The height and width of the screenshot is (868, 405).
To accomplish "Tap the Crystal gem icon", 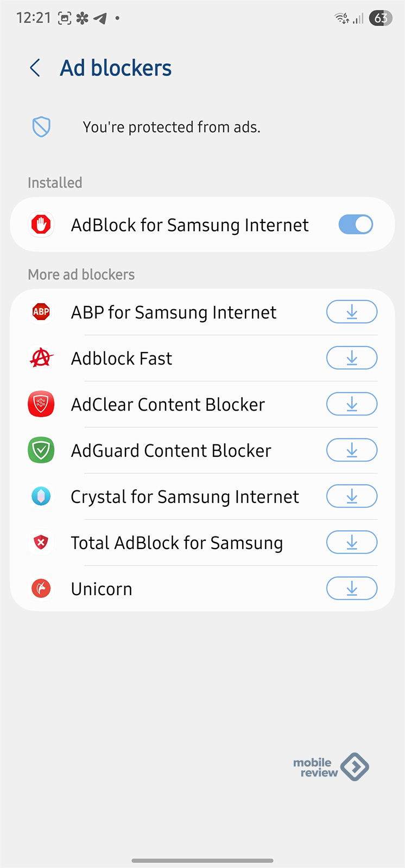I will pos(41,496).
